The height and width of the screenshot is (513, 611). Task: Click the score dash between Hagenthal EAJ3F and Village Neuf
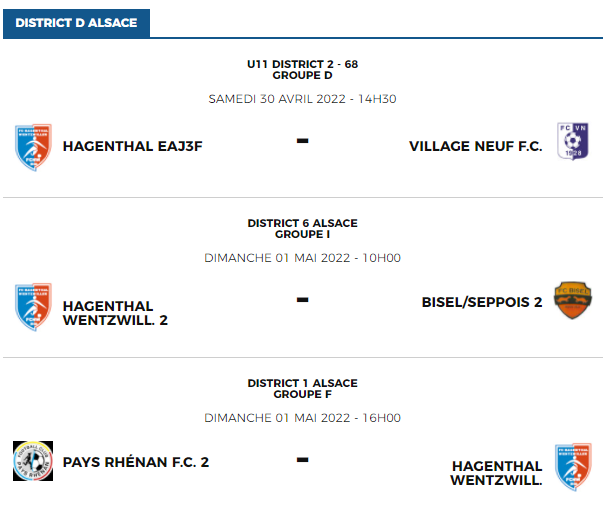point(302,141)
